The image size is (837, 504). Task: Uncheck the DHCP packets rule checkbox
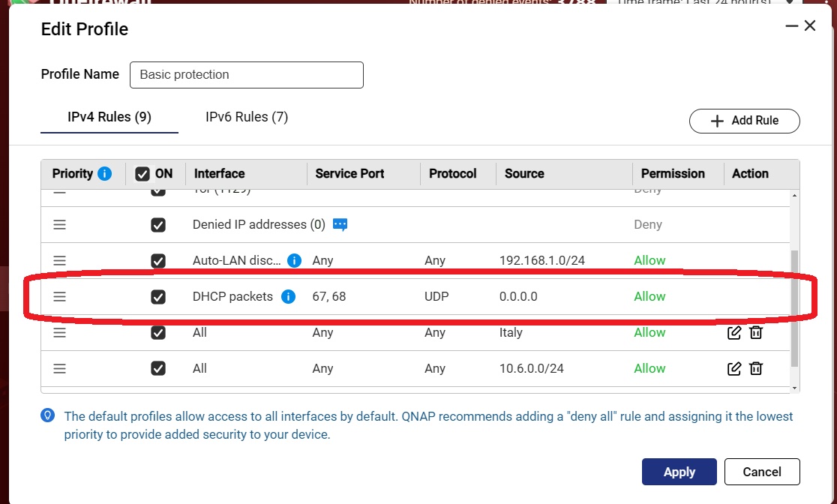(158, 297)
